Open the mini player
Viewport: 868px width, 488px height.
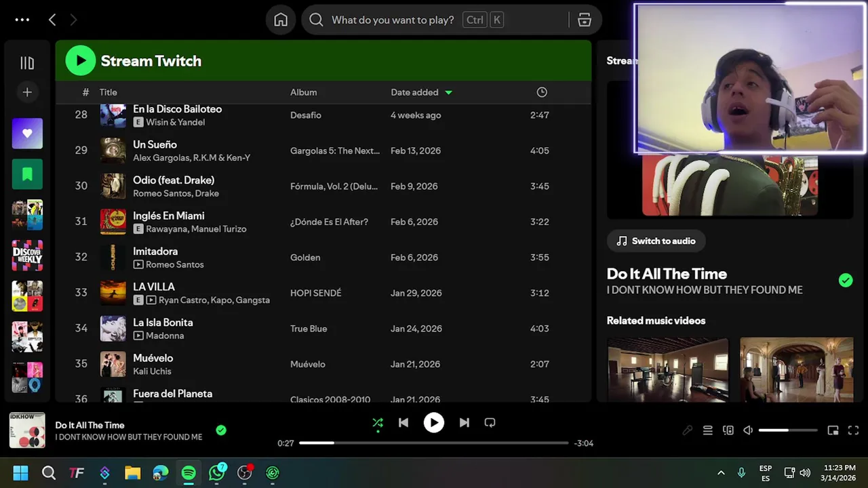pos(833,430)
